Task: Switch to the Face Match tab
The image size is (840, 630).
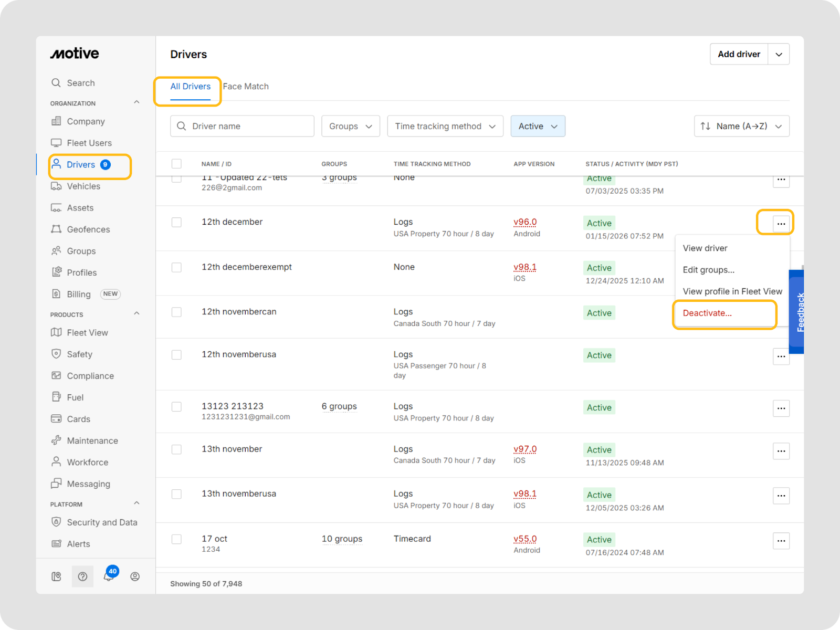Action: pos(246,87)
